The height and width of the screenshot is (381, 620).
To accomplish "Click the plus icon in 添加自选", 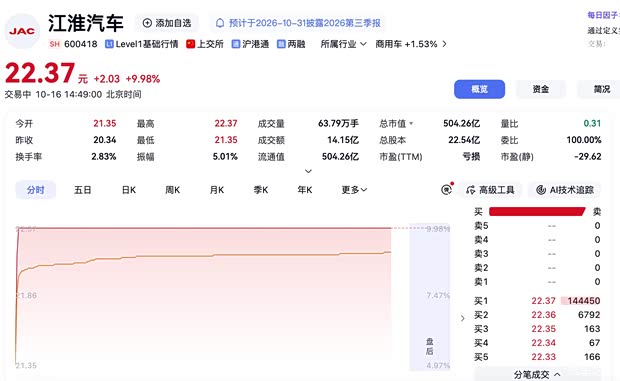I will pyautogui.click(x=147, y=23).
